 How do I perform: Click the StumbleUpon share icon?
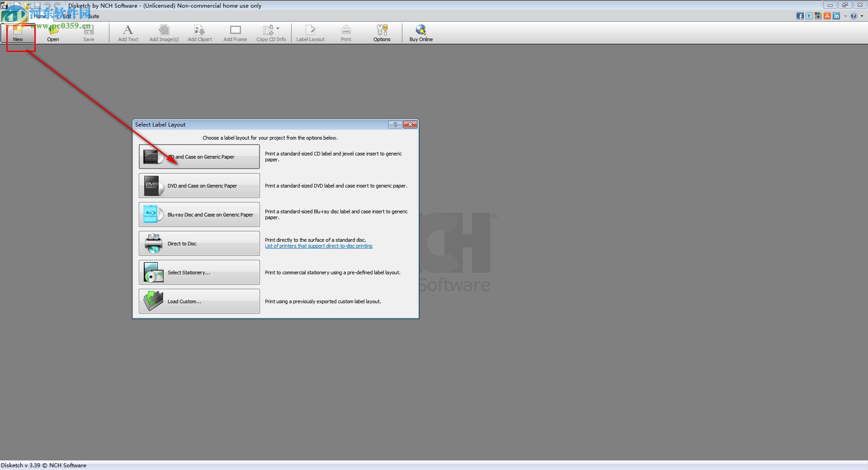(827, 16)
